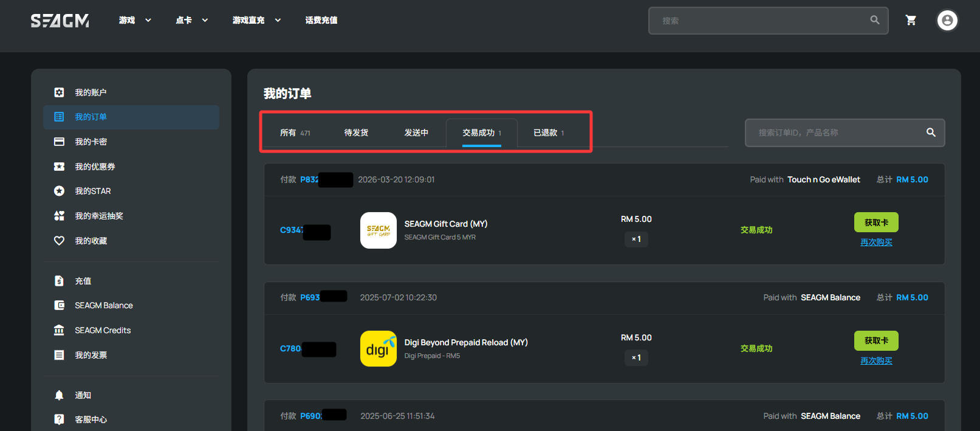The width and height of the screenshot is (980, 431).
Task: Switch to the 发送中 tab
Action: click(416, 133)
